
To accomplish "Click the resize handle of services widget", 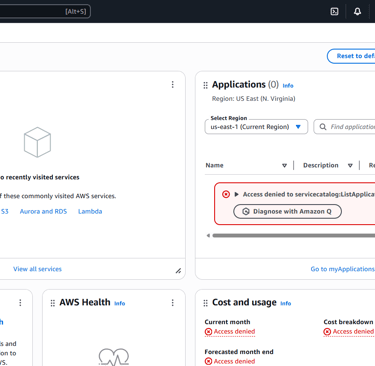I will click(178, 271).
